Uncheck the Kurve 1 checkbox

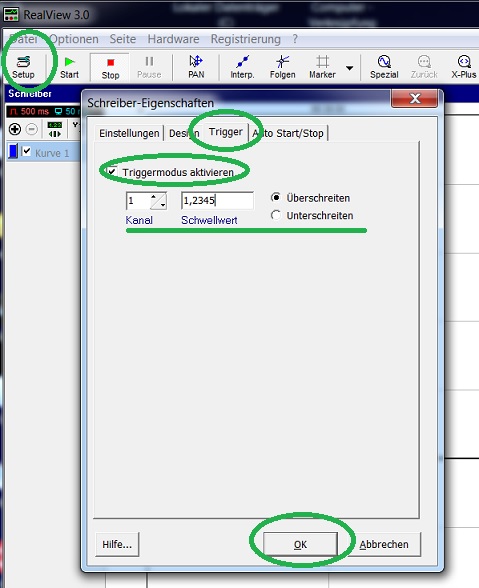[x=26, y=152]
